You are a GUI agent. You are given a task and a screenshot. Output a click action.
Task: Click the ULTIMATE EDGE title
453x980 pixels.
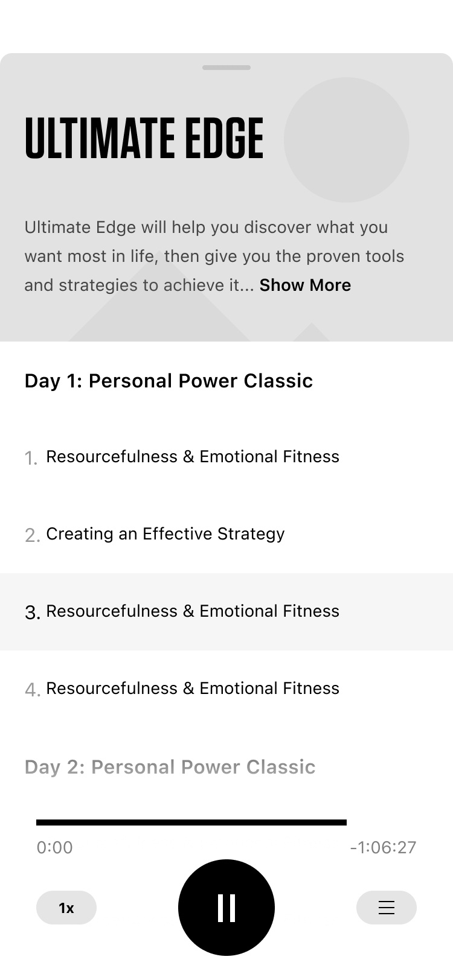tap(144, 139)
